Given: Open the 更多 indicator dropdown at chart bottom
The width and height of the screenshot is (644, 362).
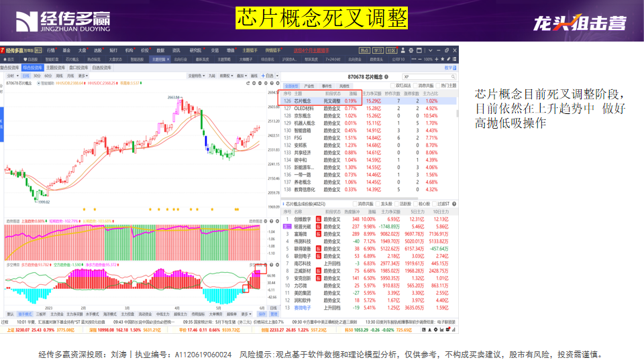Looking at the screenshot, I should (246, 314).
